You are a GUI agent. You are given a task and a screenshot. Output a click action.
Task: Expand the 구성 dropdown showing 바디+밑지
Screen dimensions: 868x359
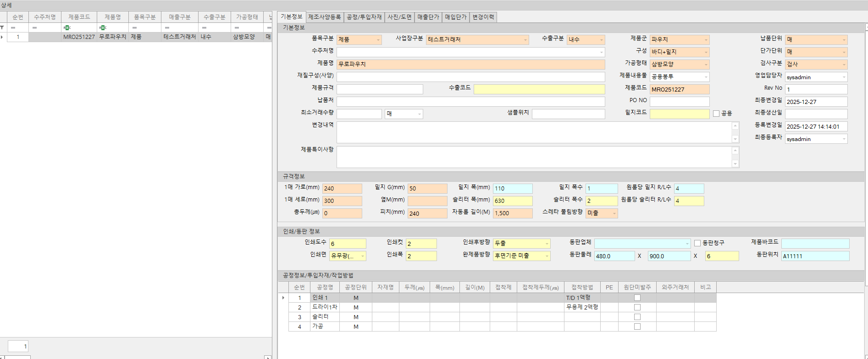pos(706,52)
